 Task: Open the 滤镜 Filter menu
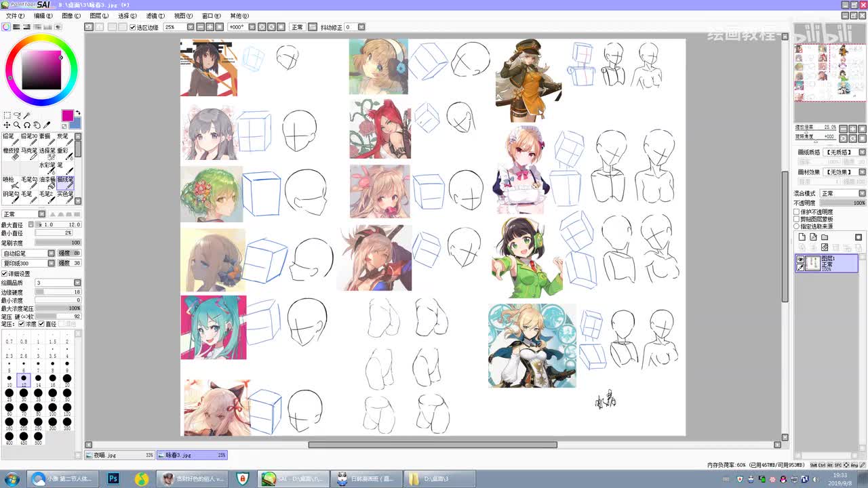pos(155,16)
